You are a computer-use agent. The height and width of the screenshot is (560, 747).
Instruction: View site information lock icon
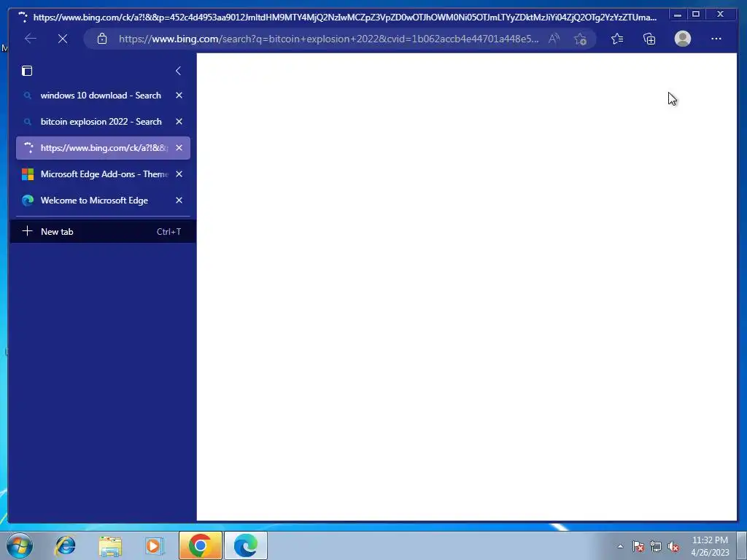coord(102,39)
